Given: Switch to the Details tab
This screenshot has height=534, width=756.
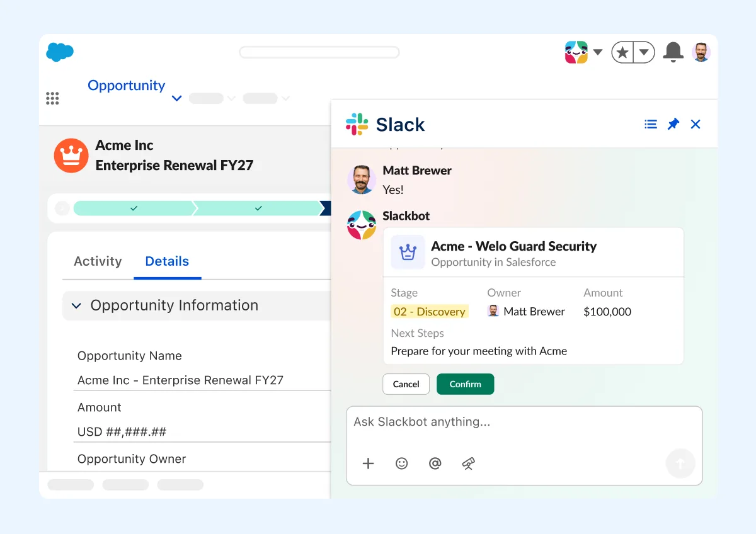Looking at the screenshot, I should (x=167, y=261).
